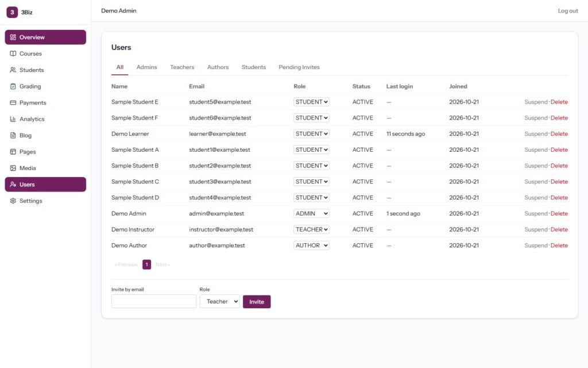Image resolution: width=588 pixels, height=368 pixels.
Task: Suspend Demo Instructor
Action: coord(536,229)
